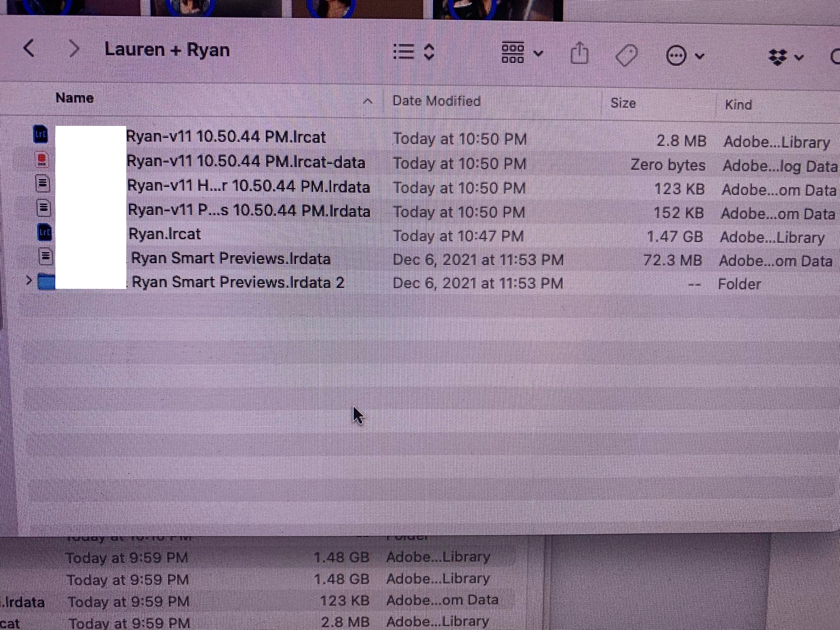Sort files by the Name column
The image size is (840, 630).
75,98
